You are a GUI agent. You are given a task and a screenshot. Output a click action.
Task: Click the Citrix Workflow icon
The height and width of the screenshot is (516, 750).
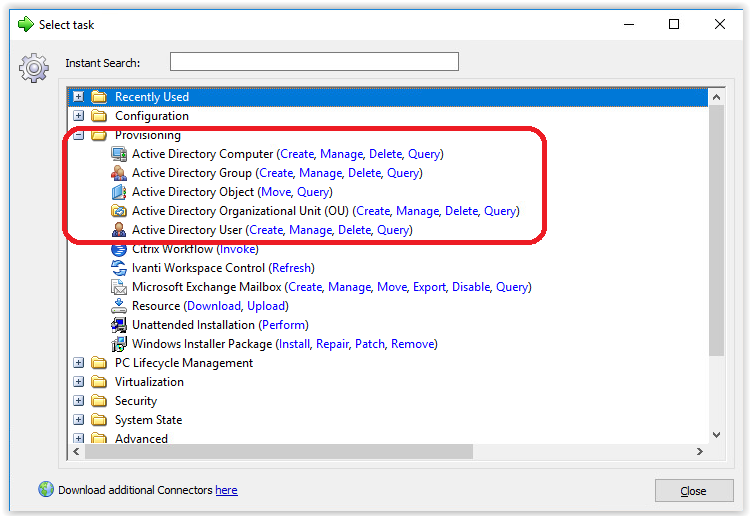119,249
